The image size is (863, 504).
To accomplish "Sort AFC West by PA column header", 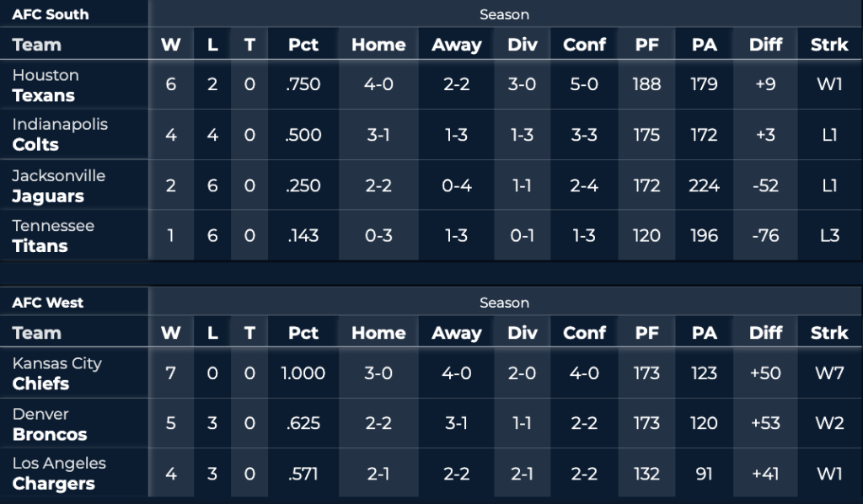I will tap(704, 333).
